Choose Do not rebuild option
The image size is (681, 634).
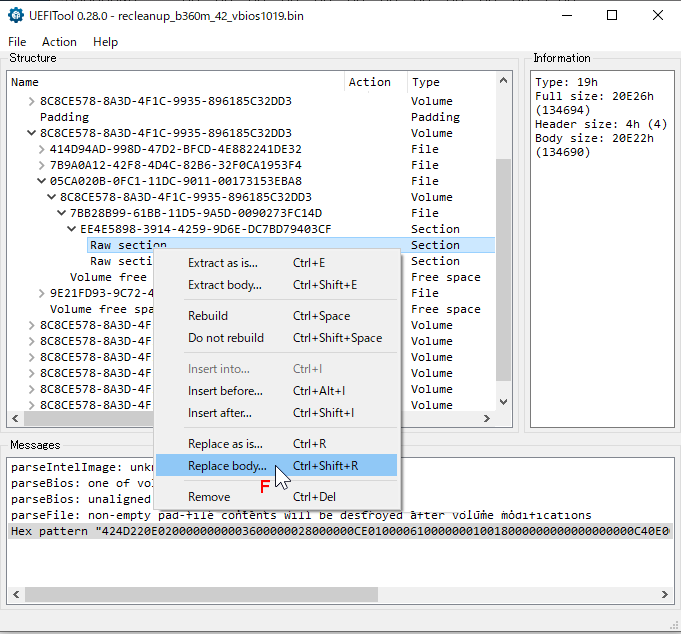226,338
